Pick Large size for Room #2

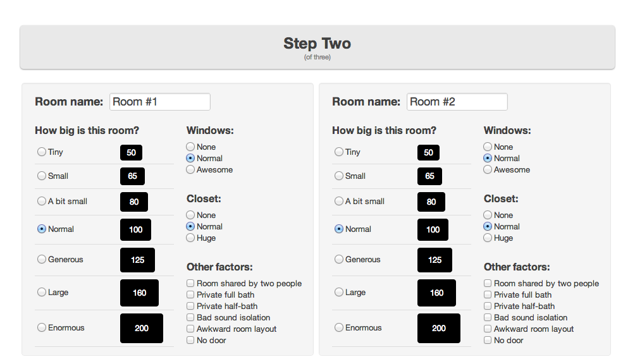pos(339,293)
